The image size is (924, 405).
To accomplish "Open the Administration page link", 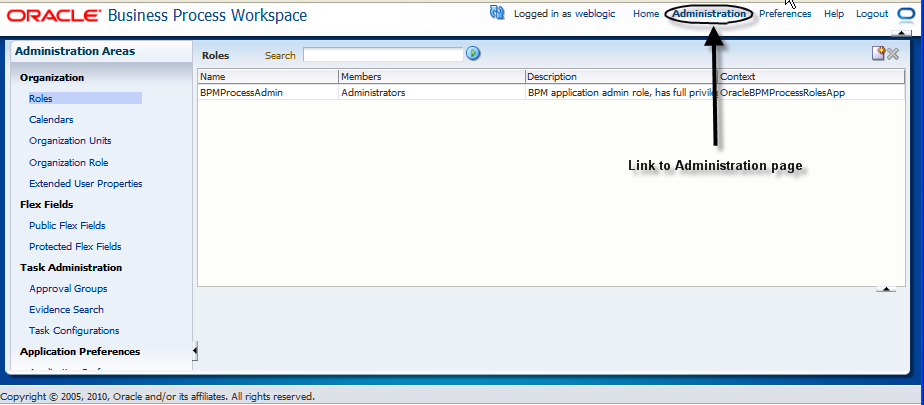I will [x=709, y=14].
